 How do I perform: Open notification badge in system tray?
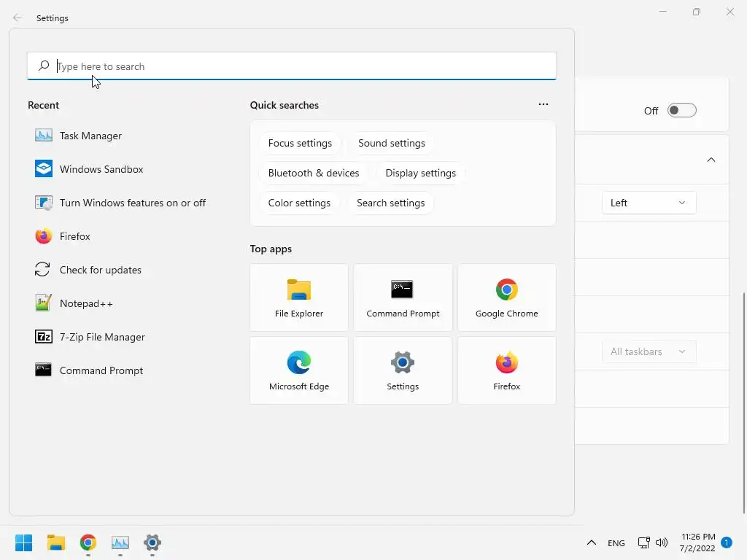726,542
